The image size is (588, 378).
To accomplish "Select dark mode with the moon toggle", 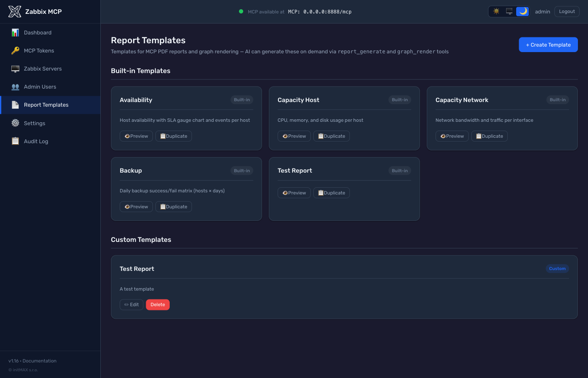I will point(522,11).
